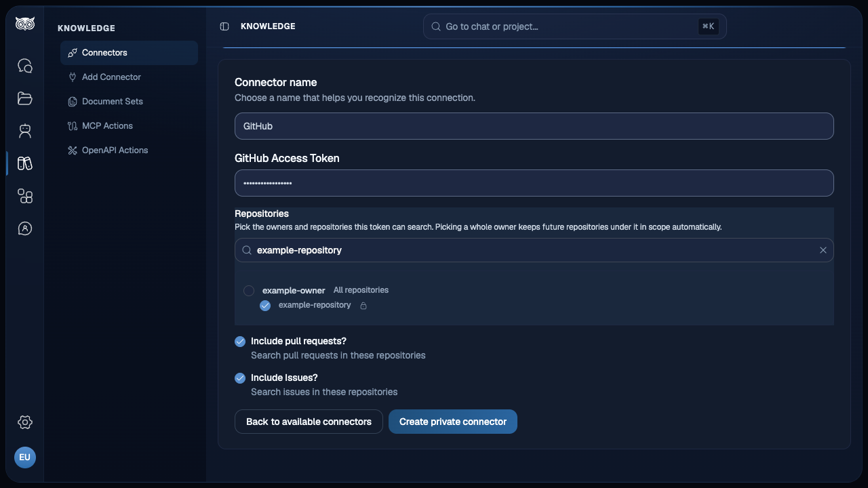Focus the Connector name field
868x488 pixels.
[x=534, y=126]
